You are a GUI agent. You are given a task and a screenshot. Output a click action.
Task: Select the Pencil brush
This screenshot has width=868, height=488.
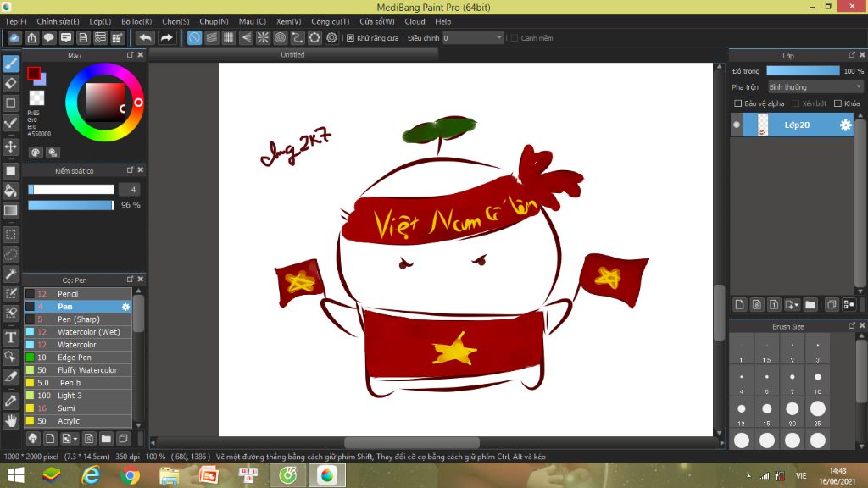point(78,294)
